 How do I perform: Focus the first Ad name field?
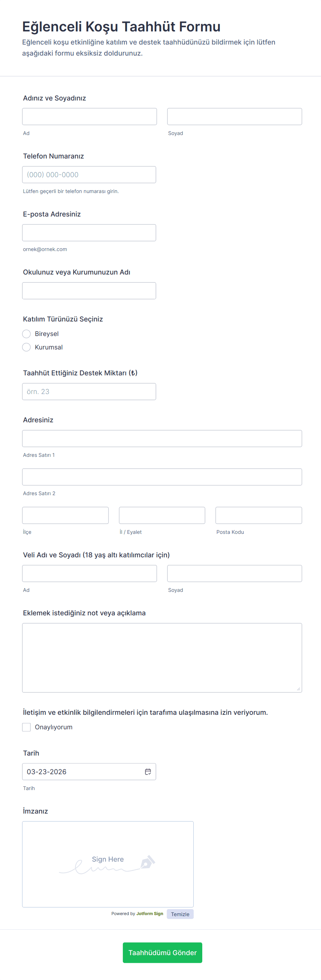tap(89, 116)
